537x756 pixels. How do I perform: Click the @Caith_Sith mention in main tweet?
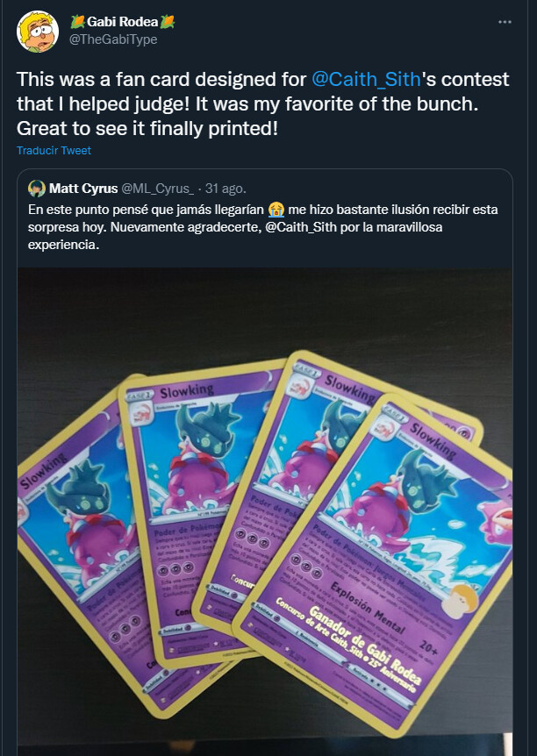[366, 80]
